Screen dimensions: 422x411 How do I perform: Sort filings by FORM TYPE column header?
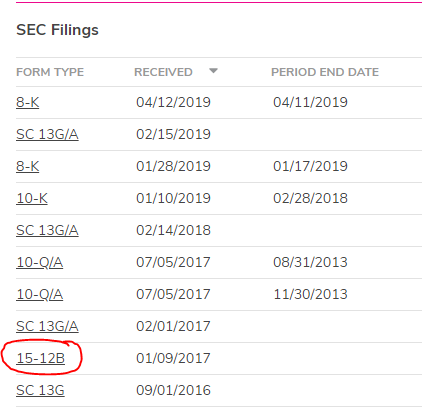point(50,72)
